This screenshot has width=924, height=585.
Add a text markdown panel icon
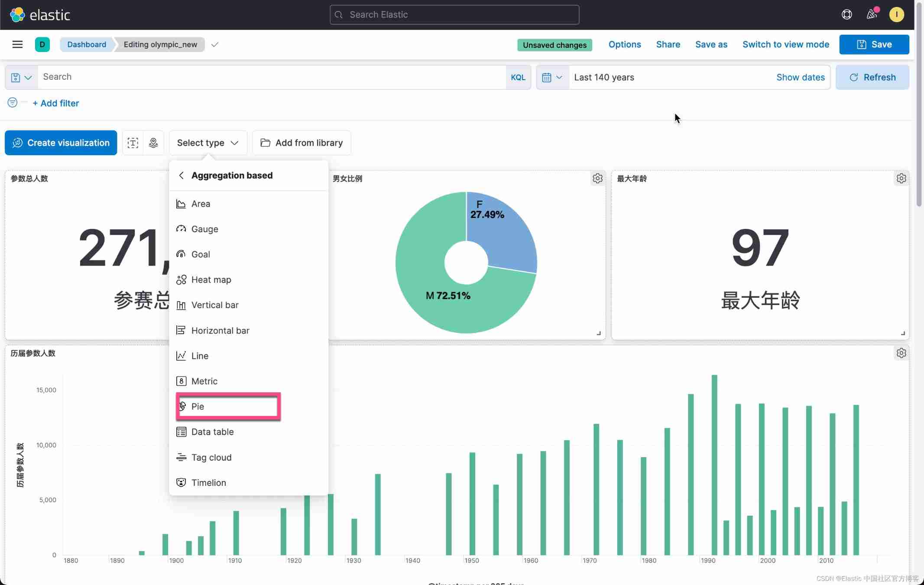click(133, 143)
